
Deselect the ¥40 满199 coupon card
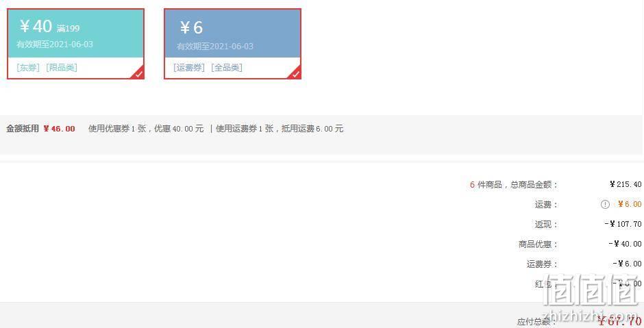pyautogui.click(x=75, y=44)
